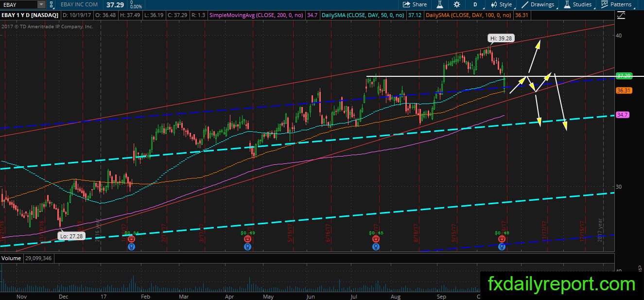644x300 pixels.
Task: Click the 34.7 value after SimpleMovingAvg label
Action: point(312,16)
